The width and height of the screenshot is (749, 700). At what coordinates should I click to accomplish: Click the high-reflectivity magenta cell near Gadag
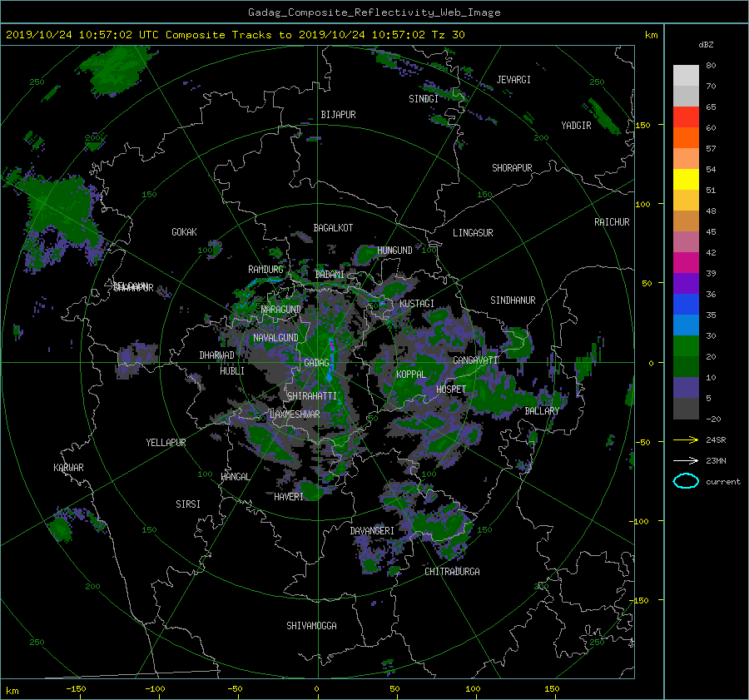click(x=330, y=345)
